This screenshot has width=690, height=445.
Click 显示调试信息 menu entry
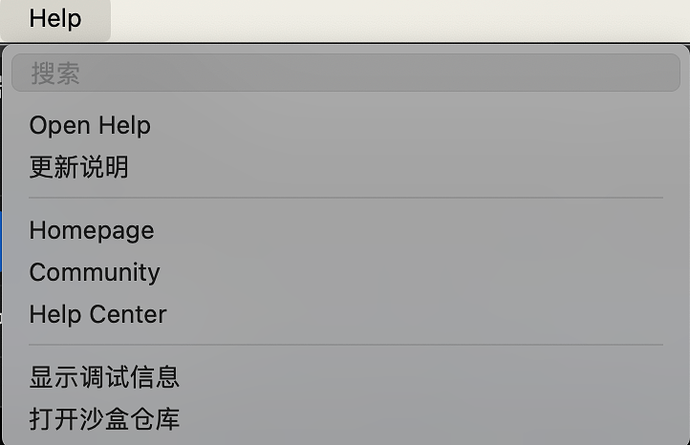click(x=104, y=377)
